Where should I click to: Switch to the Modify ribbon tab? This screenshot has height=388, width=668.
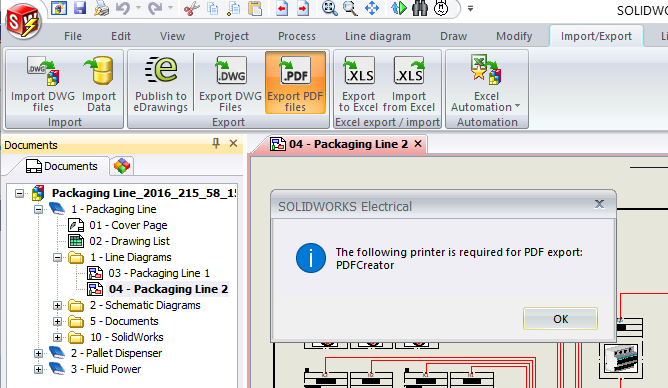pos(514,36)
